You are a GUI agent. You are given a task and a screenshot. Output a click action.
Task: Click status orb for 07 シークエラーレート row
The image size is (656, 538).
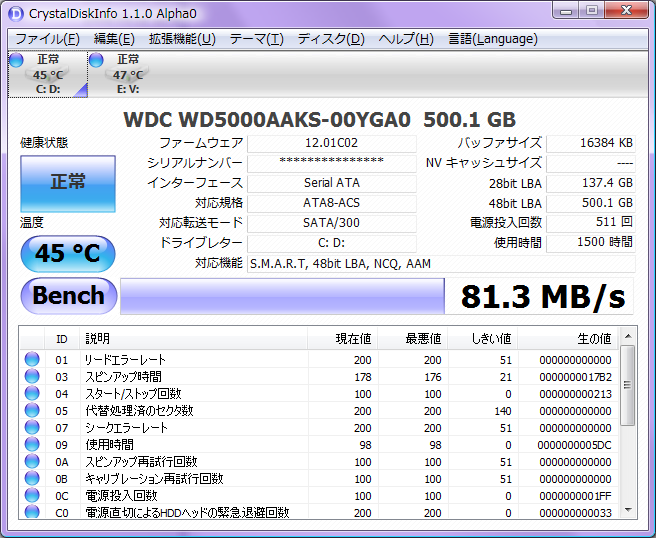32,428
